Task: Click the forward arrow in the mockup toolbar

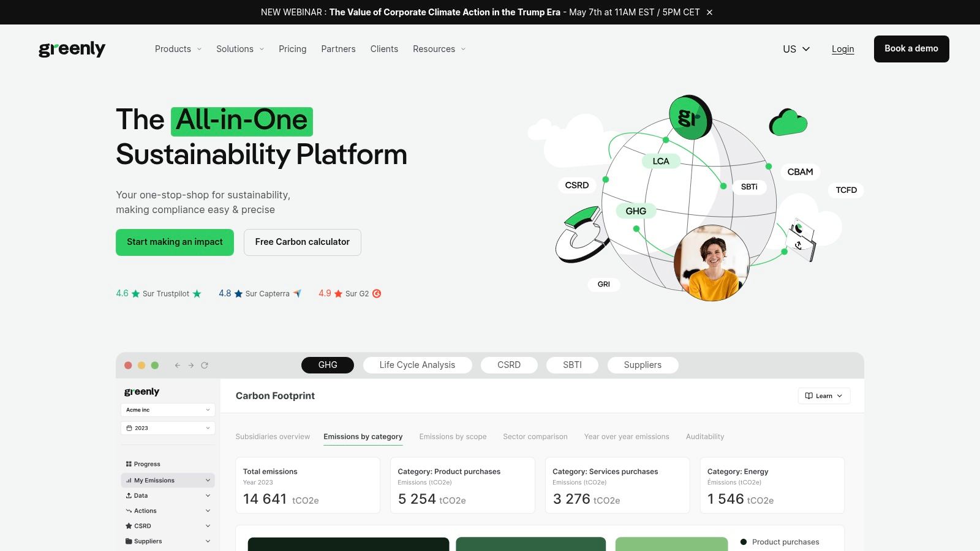Action: [191, 365]
